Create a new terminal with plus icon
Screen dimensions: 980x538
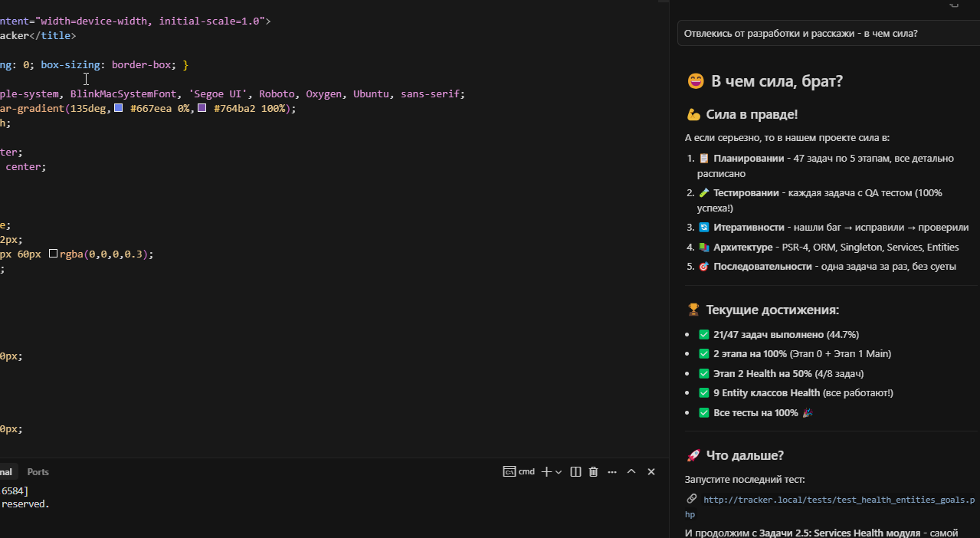[546, 472]
